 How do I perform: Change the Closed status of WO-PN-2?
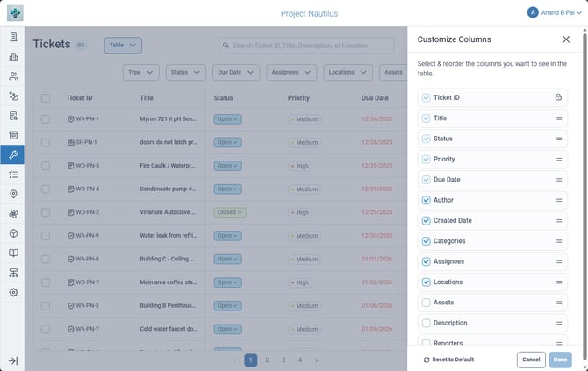(x=230, y=212)
